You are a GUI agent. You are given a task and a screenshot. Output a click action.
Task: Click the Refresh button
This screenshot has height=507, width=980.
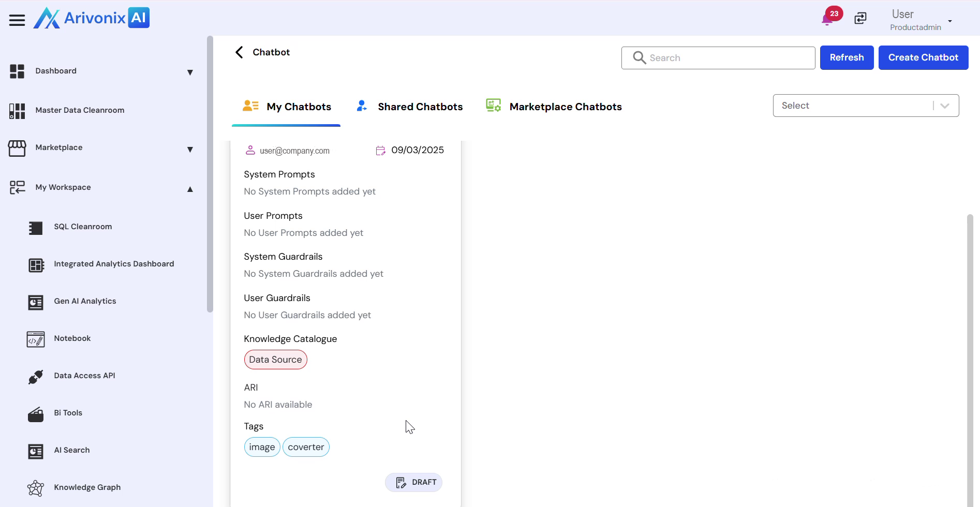pos(847,57)
